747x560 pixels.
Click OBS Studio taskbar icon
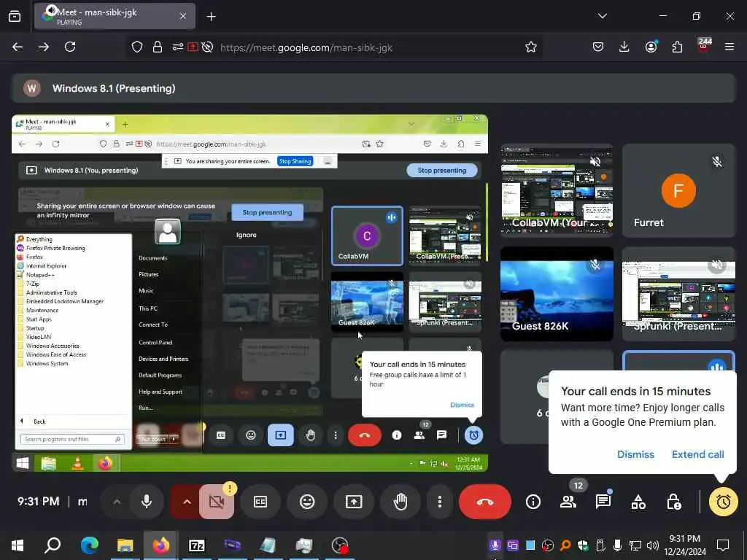tap(340, 545)
